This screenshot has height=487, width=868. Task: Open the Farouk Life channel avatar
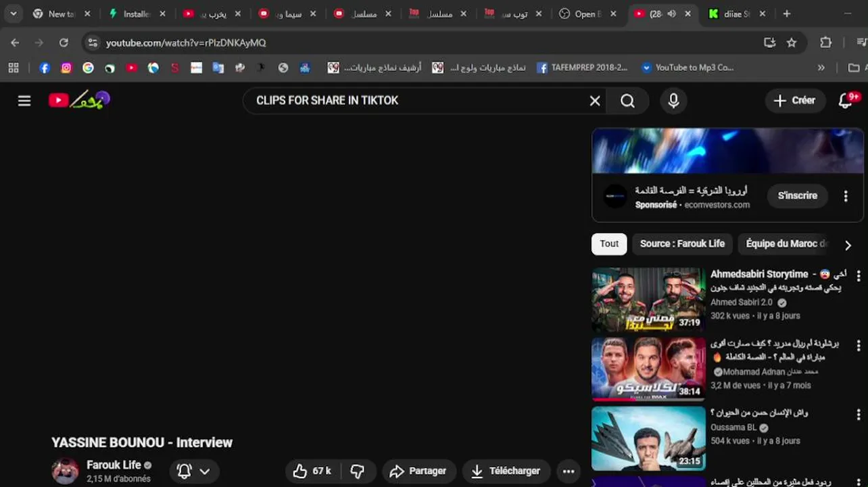pos(66,471)
